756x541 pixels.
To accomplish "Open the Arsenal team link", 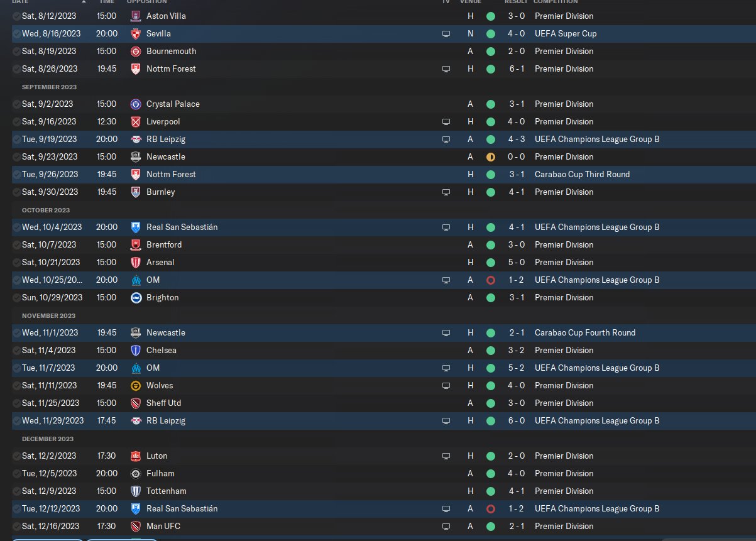I will click(160, 262).
